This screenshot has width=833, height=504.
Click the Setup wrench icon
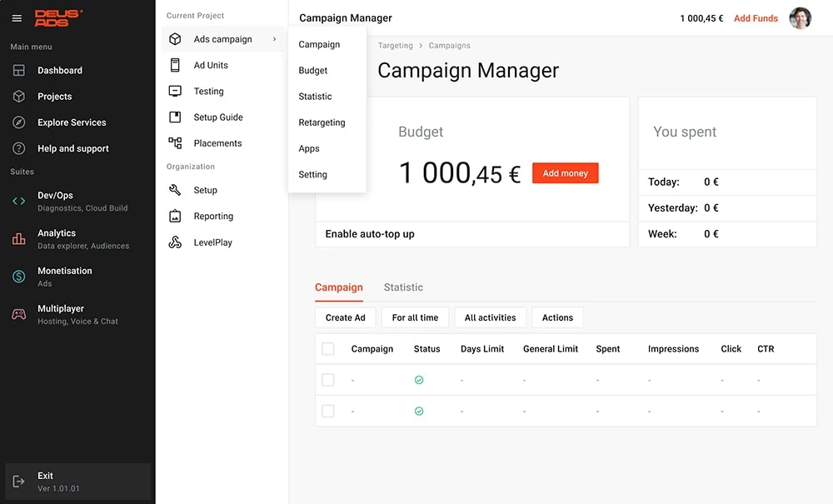pyautogui.click(x=175, y=190)
